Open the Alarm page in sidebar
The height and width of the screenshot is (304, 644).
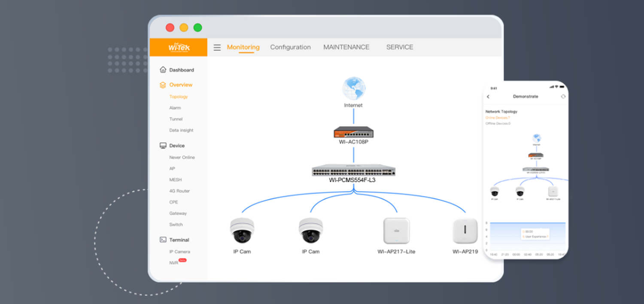click(x=175, y=108)
